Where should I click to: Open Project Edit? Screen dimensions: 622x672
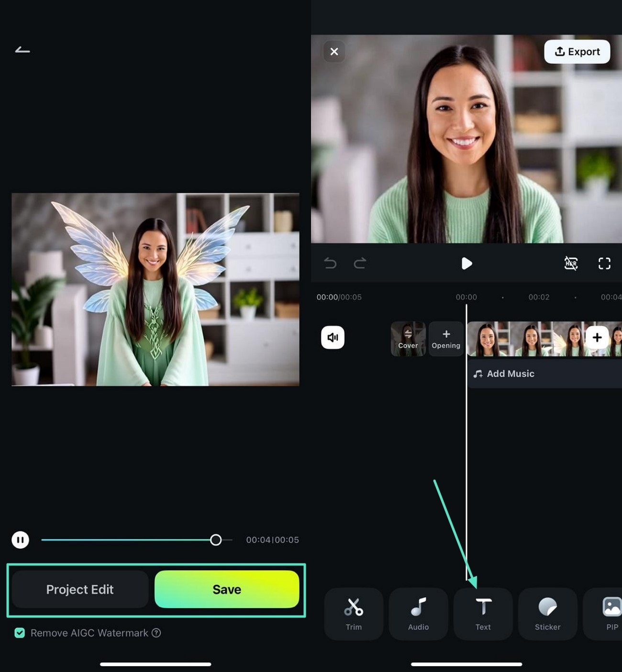[80, 589]
